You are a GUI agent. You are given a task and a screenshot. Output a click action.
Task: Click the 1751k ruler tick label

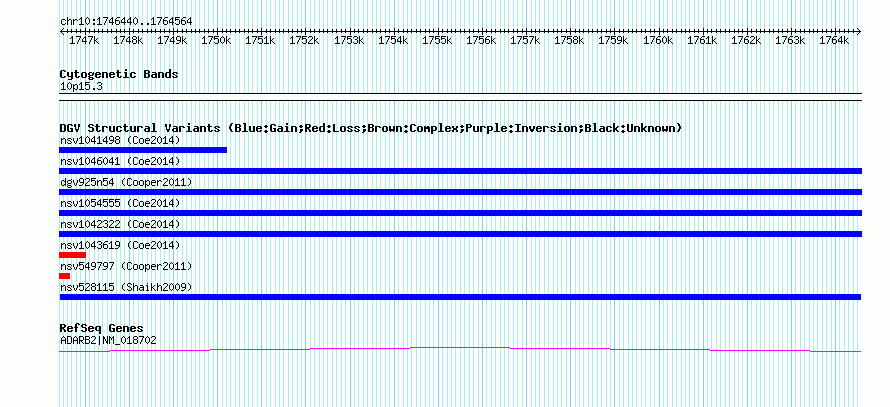tap(261, 40)
